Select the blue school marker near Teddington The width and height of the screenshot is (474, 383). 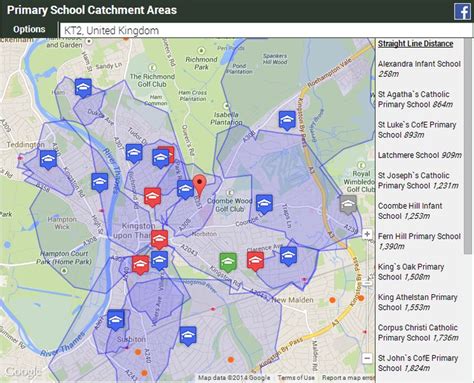(x=48, y=159)
